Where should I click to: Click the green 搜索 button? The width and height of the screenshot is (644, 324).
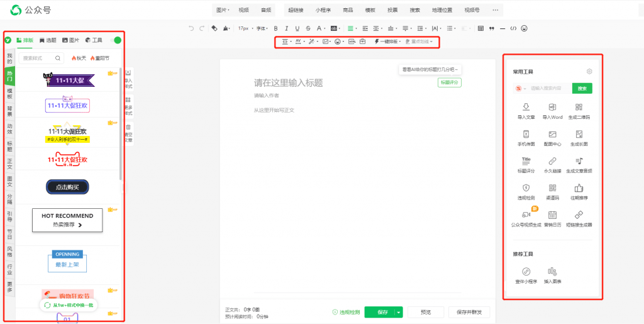582,88
